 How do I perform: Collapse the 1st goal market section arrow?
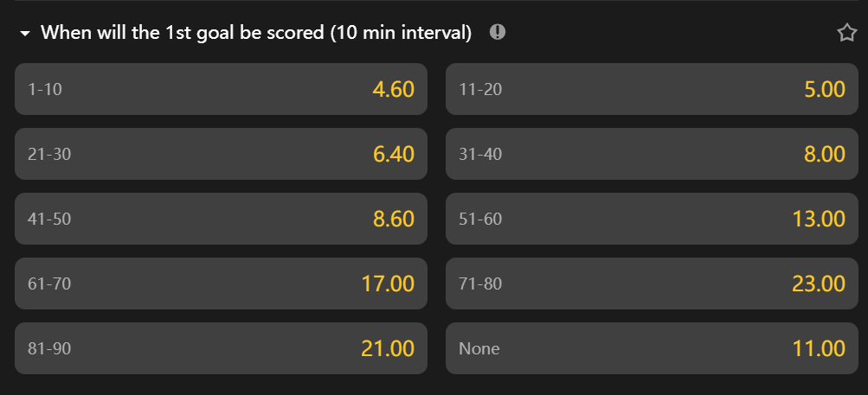click(25, 34)
